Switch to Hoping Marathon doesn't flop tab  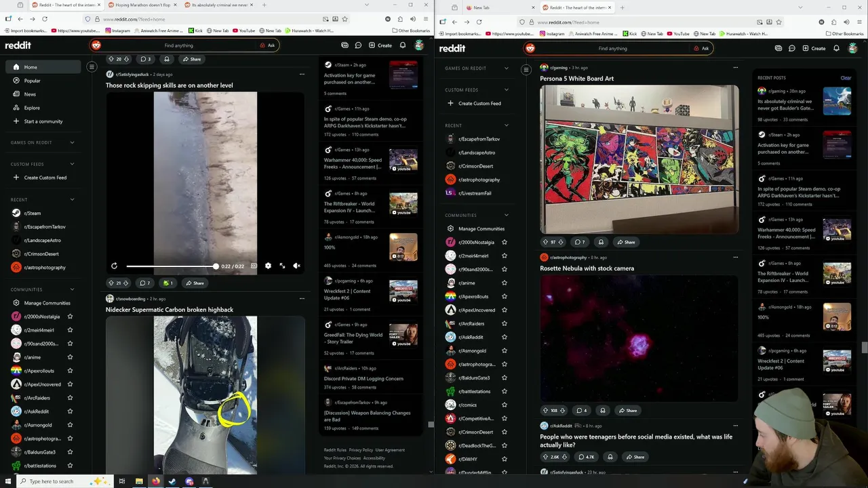pos(141,5)
